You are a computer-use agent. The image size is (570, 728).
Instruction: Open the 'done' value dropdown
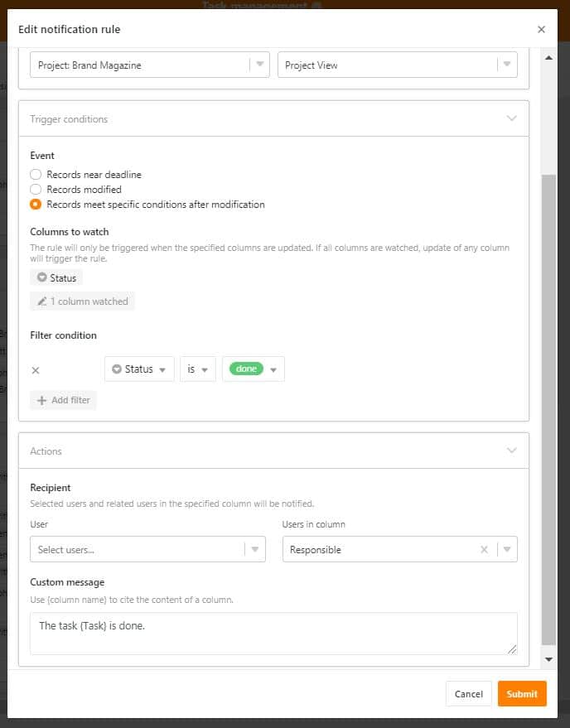273,369
